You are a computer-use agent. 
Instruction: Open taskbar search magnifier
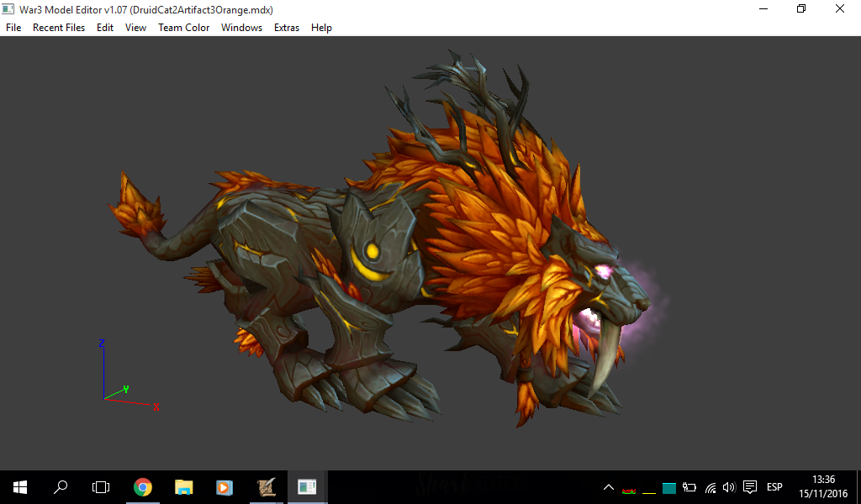coord(61,487)
